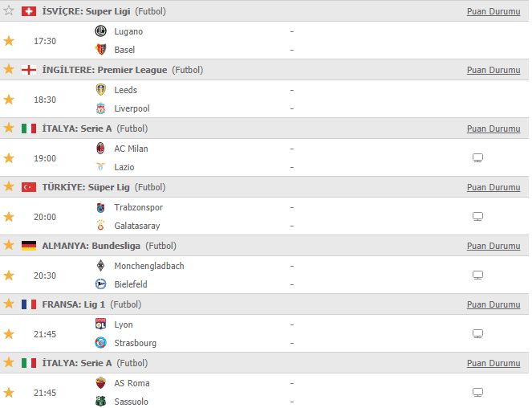Image resolution: width=532 pixels, height=408 pixels.
Task: Open TV info for Monchengladbach–Bielefeld
Action: click(x=477, y=275)
